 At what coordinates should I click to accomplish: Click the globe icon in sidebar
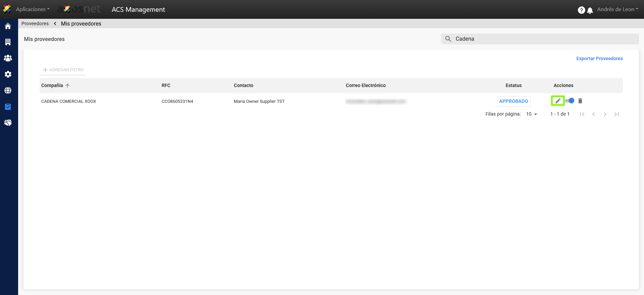pos(8,90)
